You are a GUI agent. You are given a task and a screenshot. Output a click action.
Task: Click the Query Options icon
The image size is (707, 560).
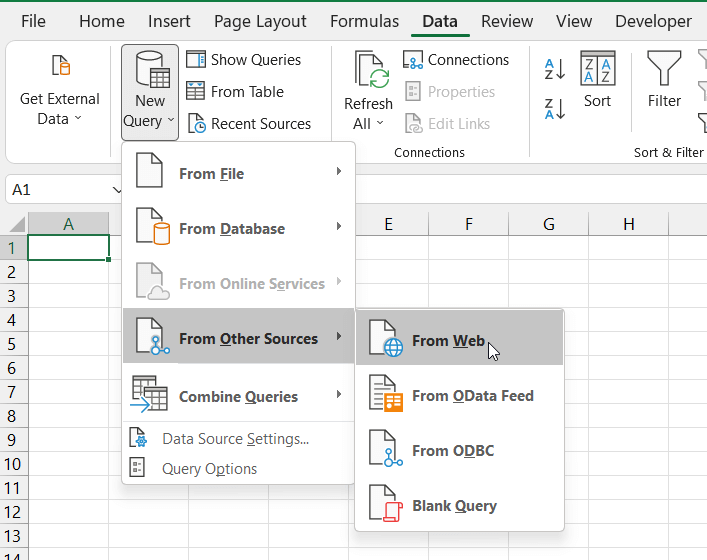[137, 467]
